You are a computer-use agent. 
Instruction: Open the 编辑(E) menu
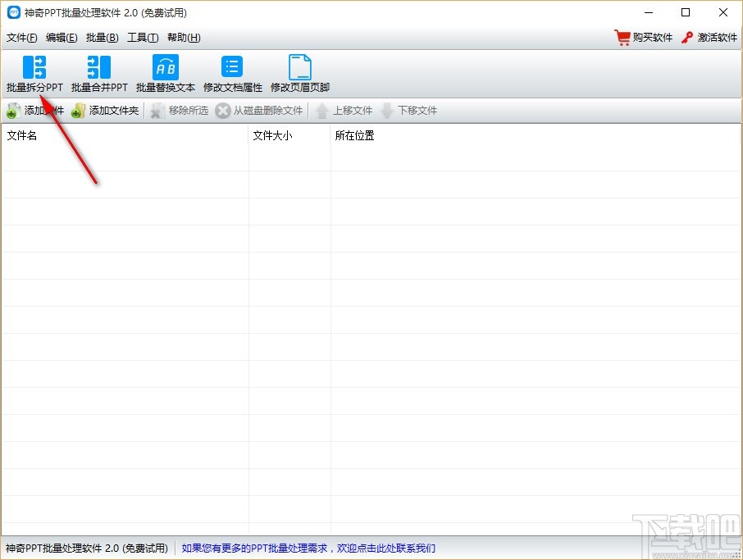click(x=62, y=38)
